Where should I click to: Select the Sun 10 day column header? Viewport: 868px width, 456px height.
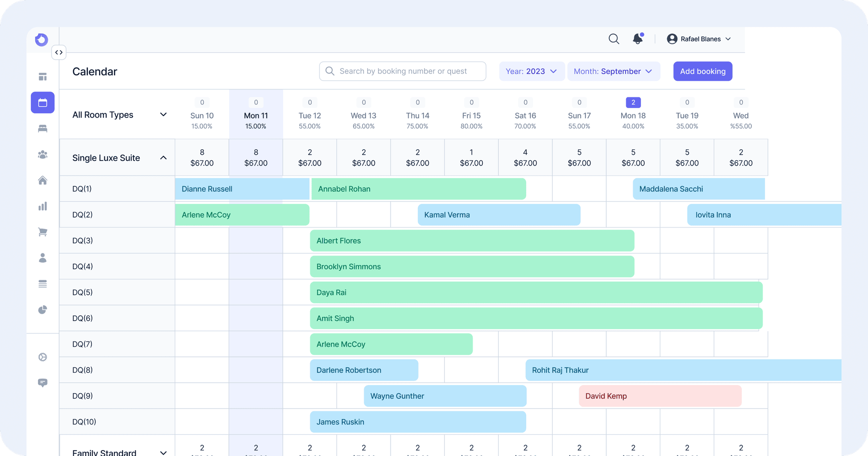tap(202, 114)
